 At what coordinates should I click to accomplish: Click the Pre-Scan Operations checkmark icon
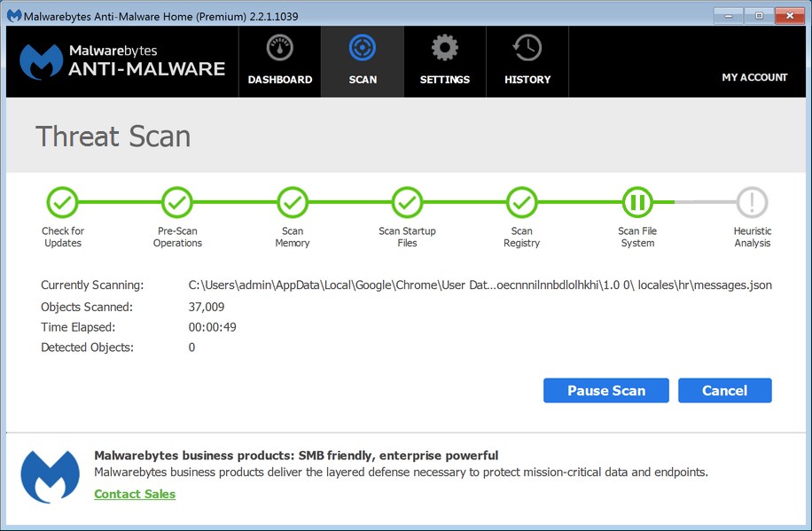pos(177,202)
